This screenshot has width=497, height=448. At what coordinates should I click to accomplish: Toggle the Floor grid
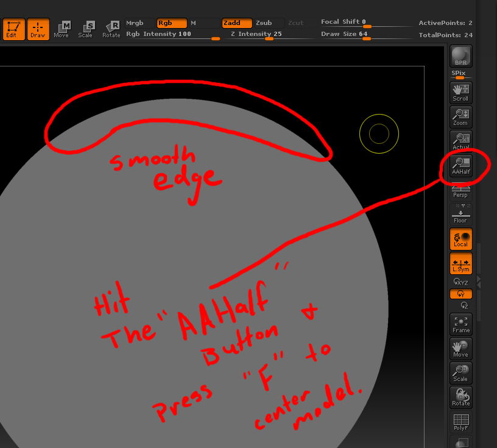click(461, 215)
